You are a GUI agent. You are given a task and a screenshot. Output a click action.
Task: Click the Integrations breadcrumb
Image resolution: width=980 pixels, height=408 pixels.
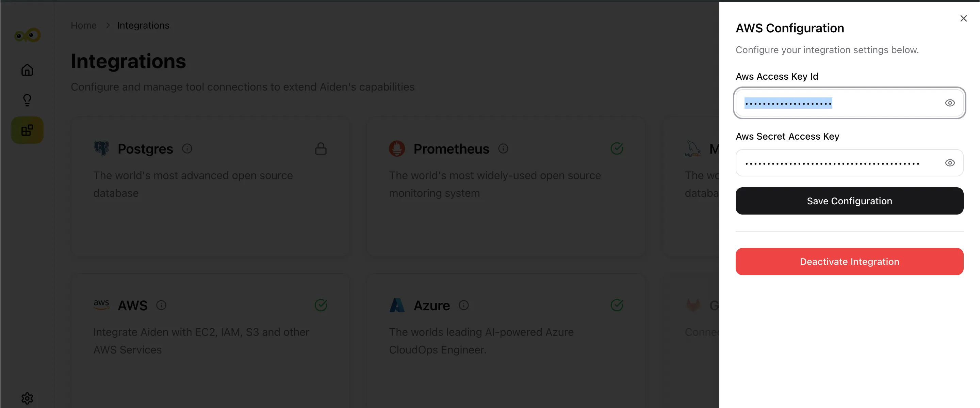pos(143,26)
